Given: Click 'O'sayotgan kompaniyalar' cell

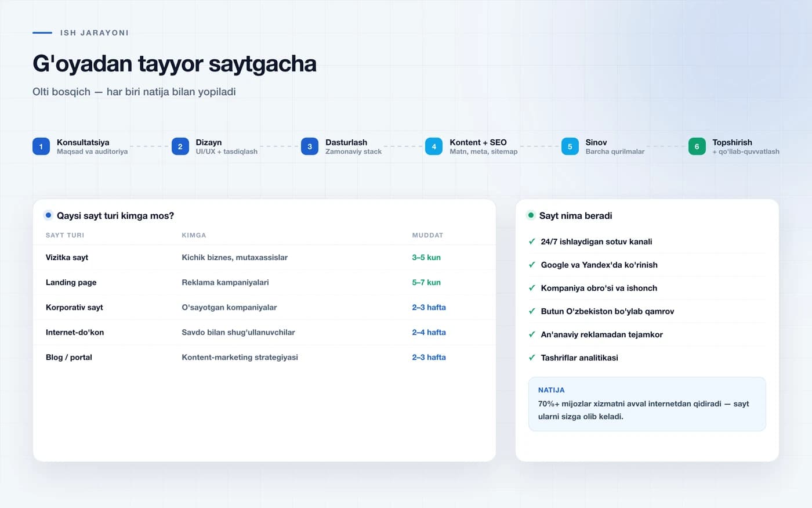Looking at the screenshot, I should click(229, 307).
